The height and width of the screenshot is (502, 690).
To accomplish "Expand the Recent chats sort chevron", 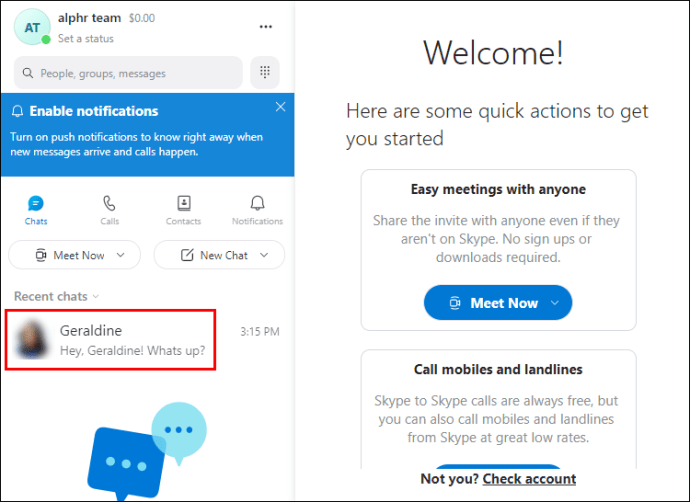I will [96, 297].
